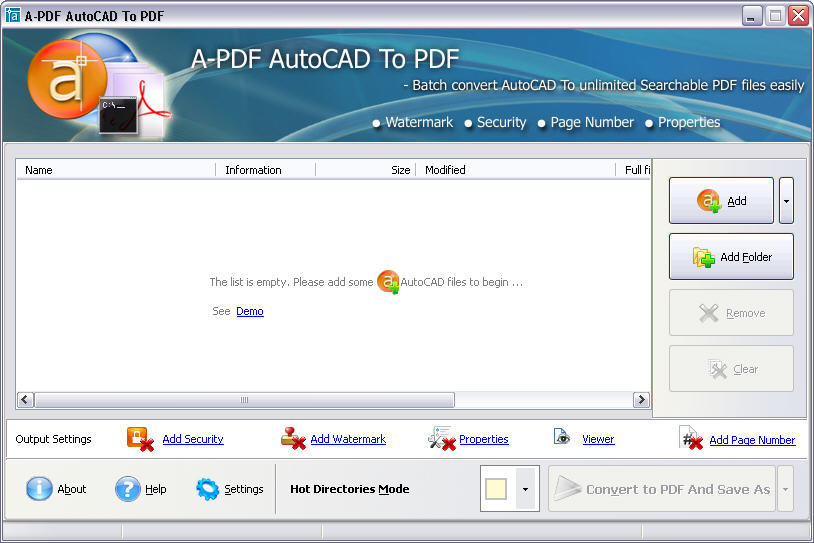Click the pale yellow mode swatch
This screenshot has height=543, width=814.
(496, 489)
